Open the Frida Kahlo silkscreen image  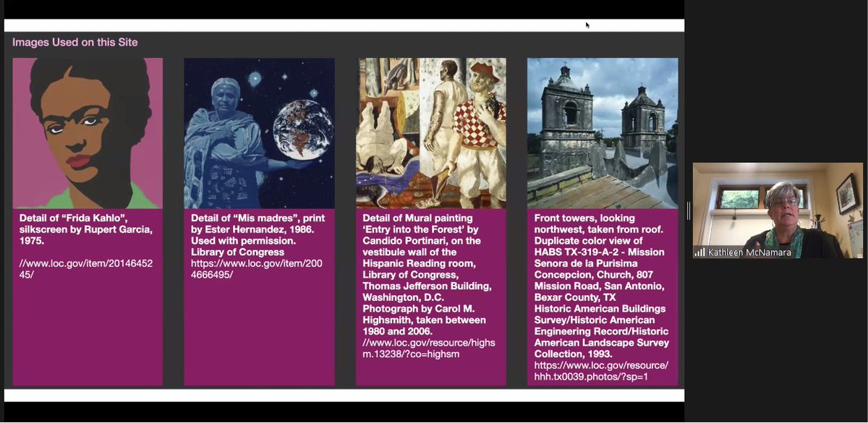click(88, 134)
